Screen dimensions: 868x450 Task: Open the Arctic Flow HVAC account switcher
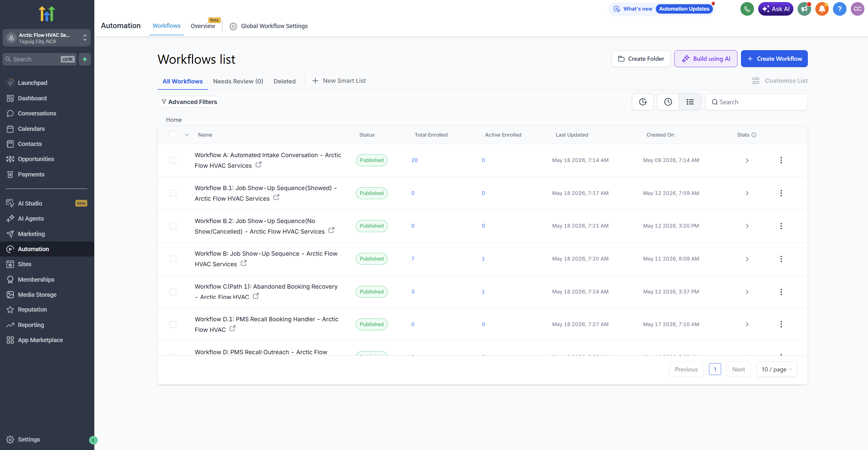click(x=47, y=38)
